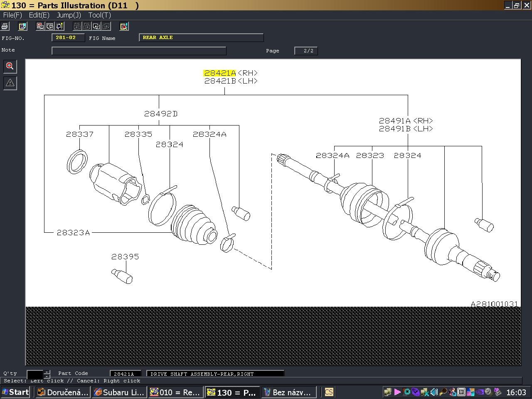Select part number 28323 in right group
Image resolution: width=532 pixels, height=399 pixels.
point(370,155)
